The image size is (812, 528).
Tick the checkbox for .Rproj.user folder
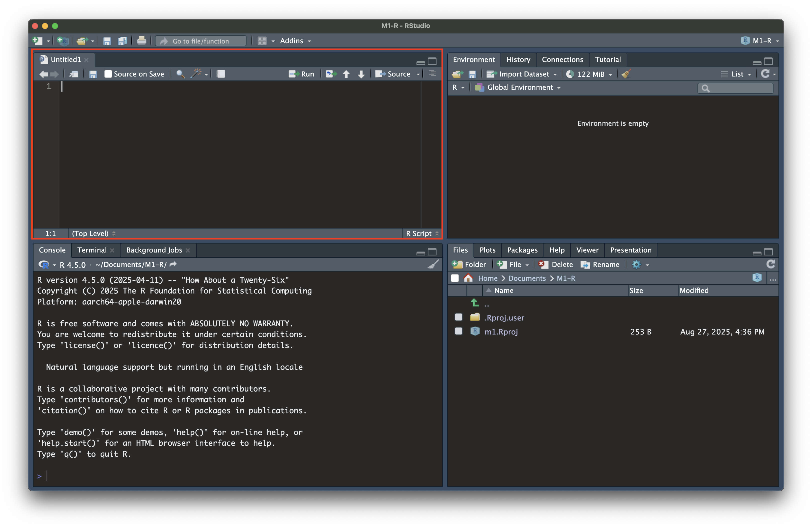coord(458,317)
